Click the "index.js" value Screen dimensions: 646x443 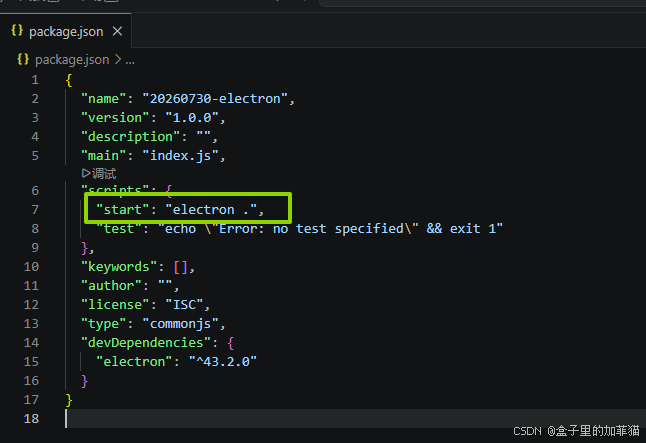click(180, 155)
